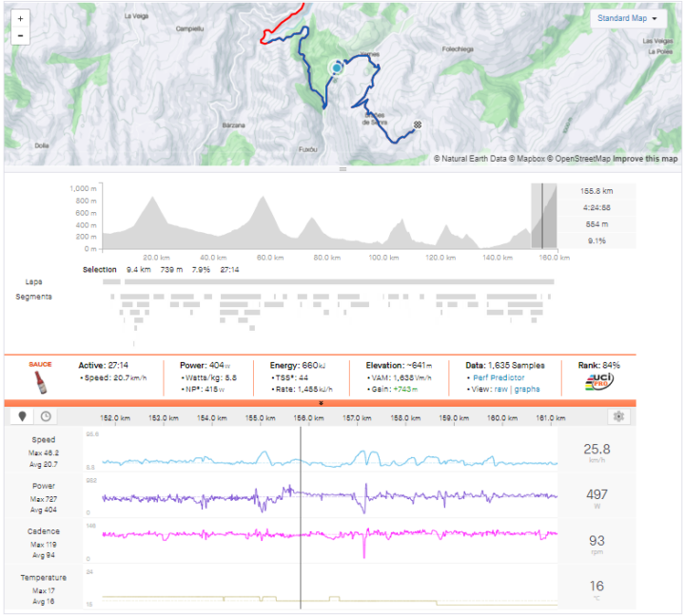The height and width of the screenshot is (616, 685).
Task: Click the Mapbox attribution link
Action: 531,159
